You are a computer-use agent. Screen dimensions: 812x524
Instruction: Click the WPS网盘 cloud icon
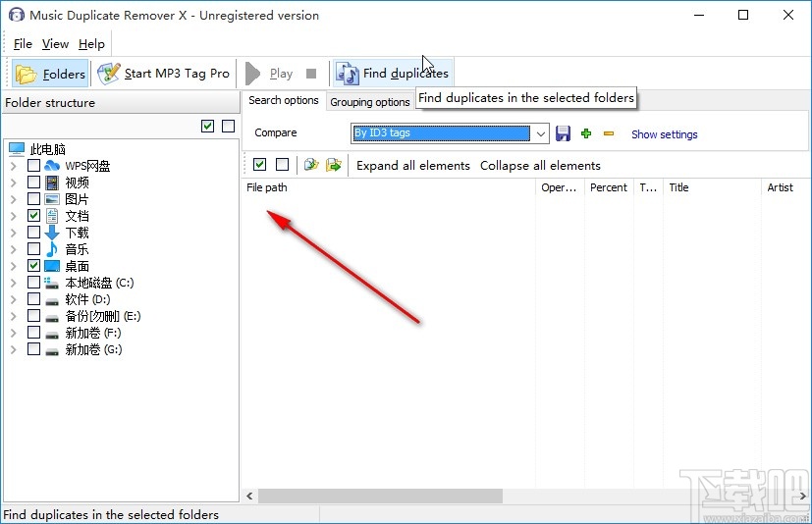(52, 166)
